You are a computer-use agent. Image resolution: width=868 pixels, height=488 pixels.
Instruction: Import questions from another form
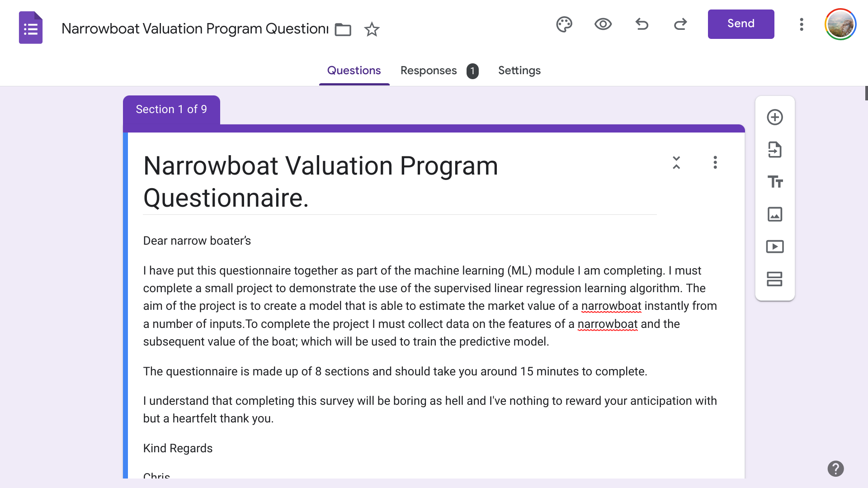[775, 150]
